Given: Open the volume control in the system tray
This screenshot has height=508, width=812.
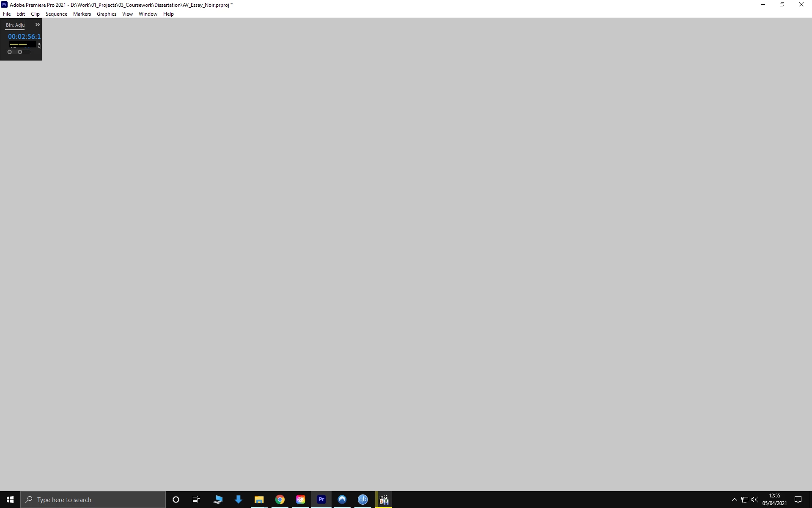Looking at the screenshot, I should (754, 500).
